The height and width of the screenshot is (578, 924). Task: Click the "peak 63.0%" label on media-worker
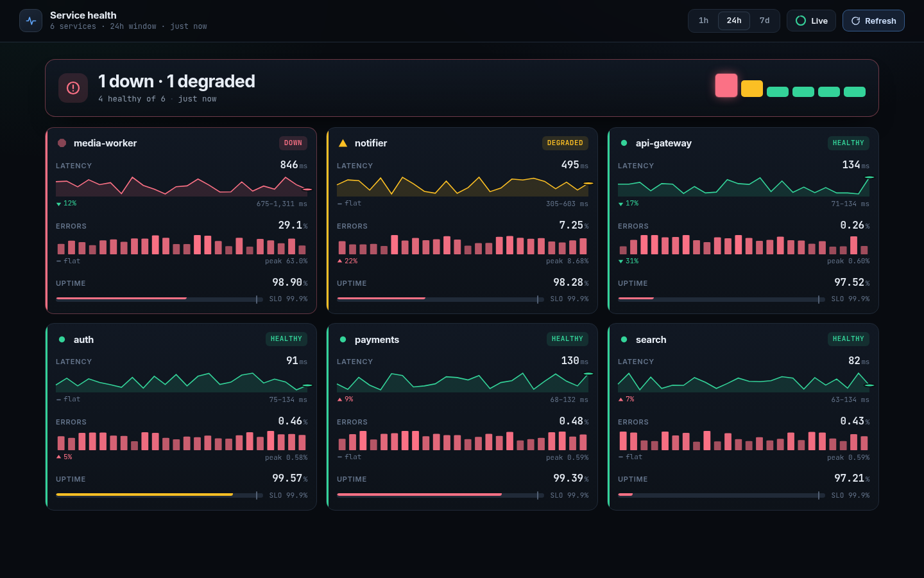(286, 261)
